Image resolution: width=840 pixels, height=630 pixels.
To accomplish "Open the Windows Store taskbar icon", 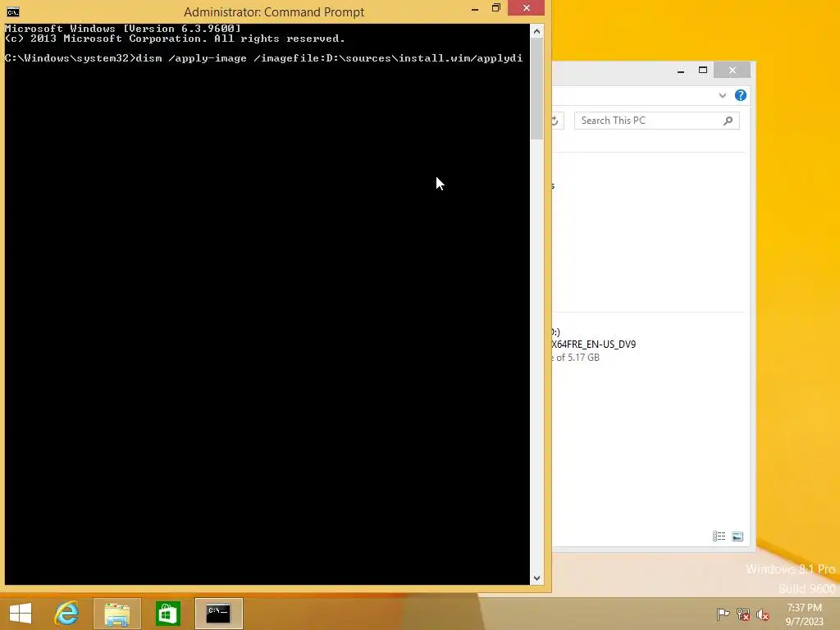I will (x=167, y=614).
